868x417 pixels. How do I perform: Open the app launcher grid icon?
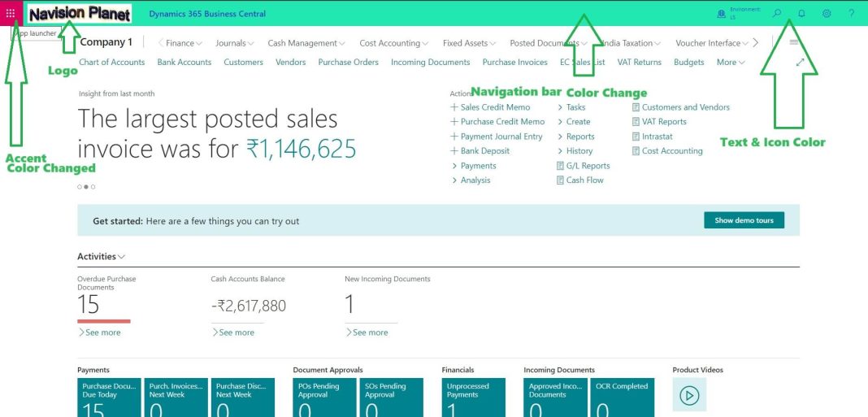pos(11,13)
